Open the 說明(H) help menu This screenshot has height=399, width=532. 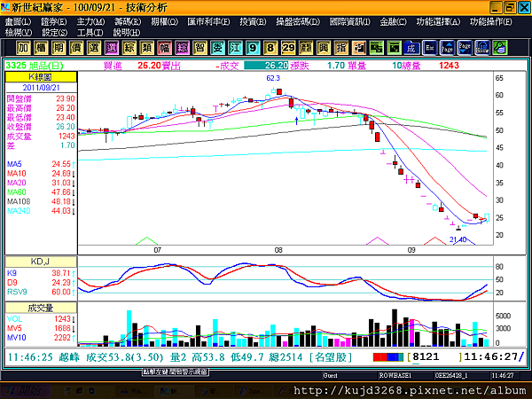127,33
